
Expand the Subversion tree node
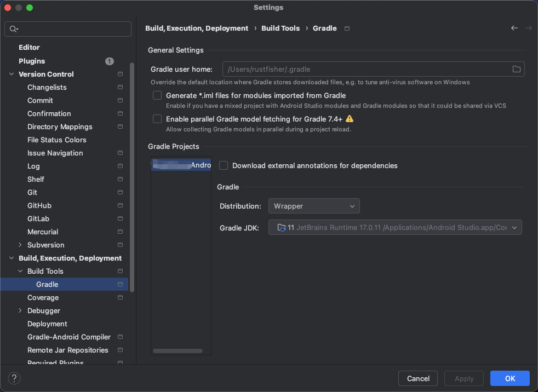click(20, 245)
